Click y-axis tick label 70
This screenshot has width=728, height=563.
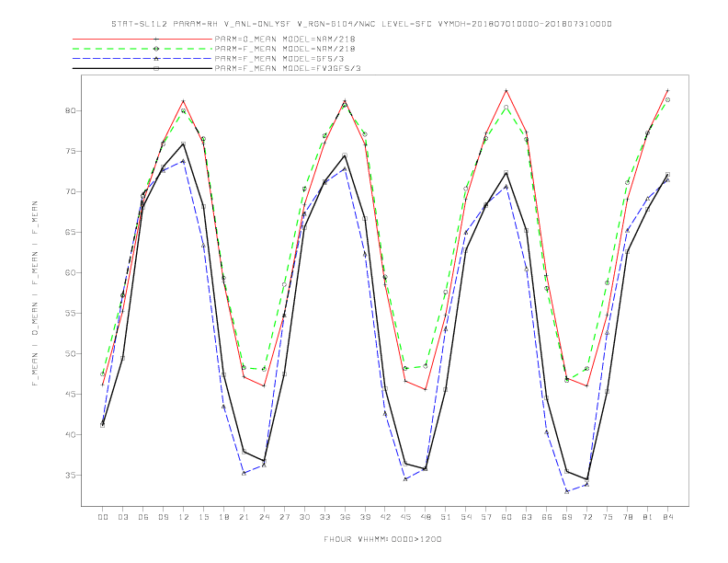(70, 191)
